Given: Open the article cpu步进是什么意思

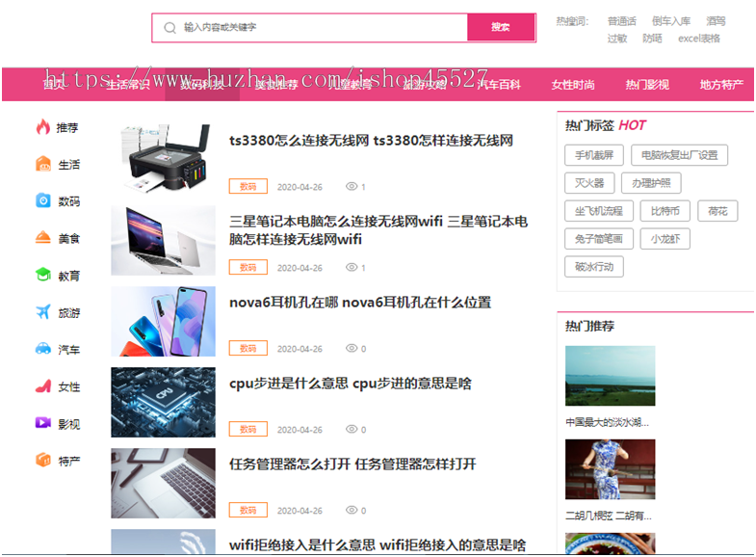Looking at the screenshot, I should coord(351,384).
